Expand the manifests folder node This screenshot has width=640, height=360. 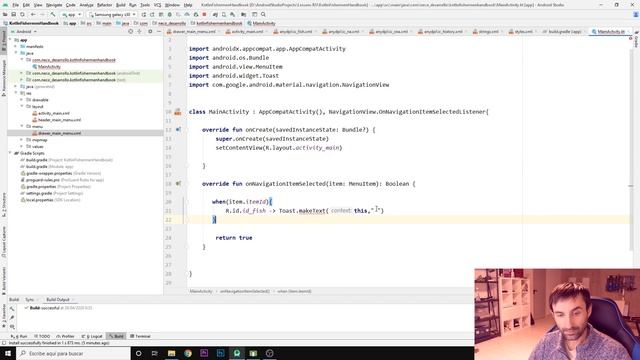coord(16,47)
